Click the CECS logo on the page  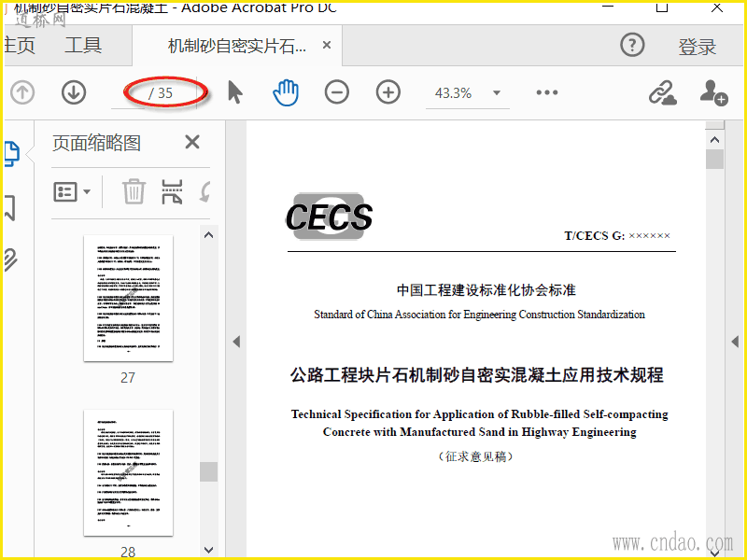(330, 217)
